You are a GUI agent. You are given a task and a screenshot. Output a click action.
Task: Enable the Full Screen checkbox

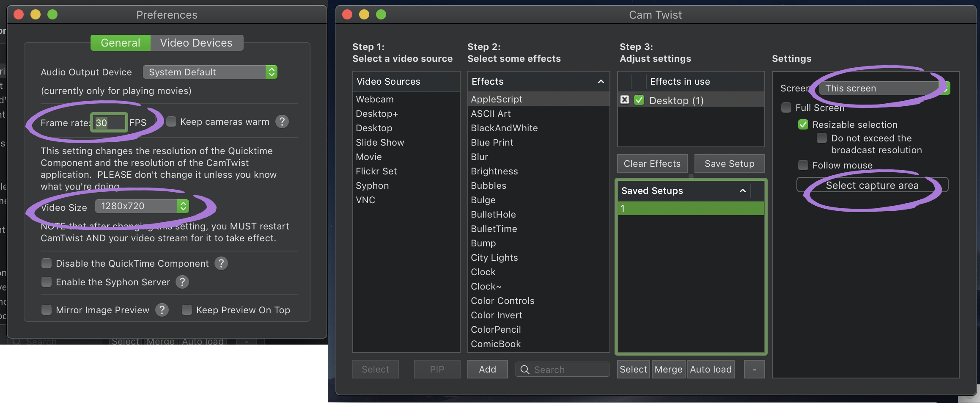coord(786,108)
